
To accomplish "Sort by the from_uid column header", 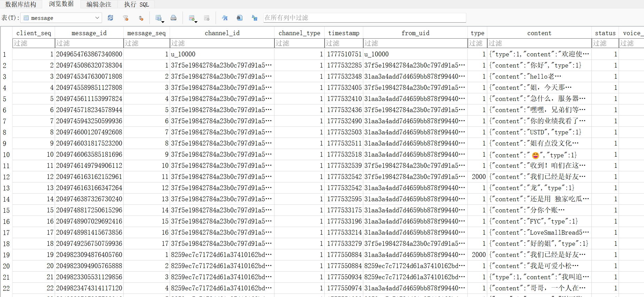I will pyautogui.click(x=416, y=33).
